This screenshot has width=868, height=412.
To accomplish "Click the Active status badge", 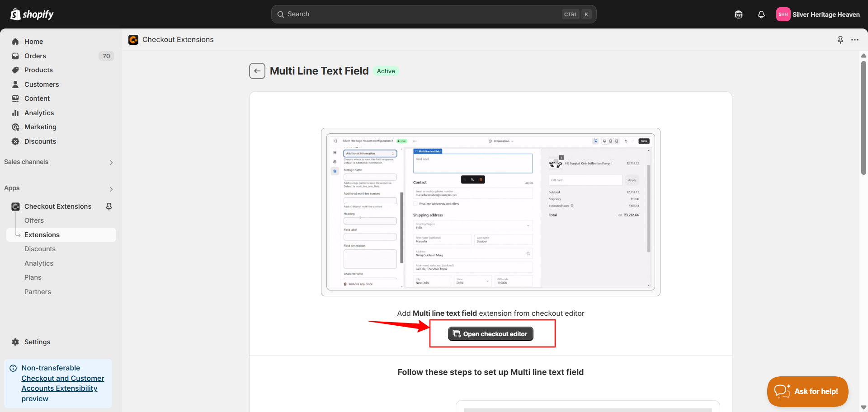I will [x=386, y=71].
